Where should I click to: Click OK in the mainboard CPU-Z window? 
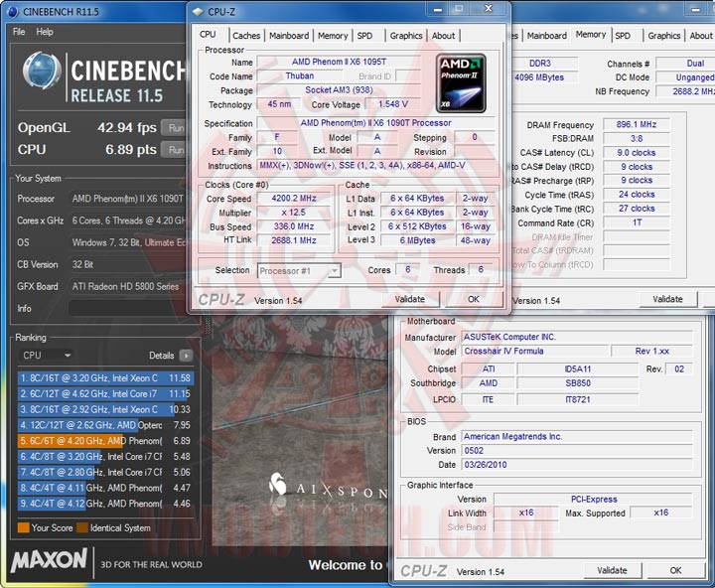[675, 570]
